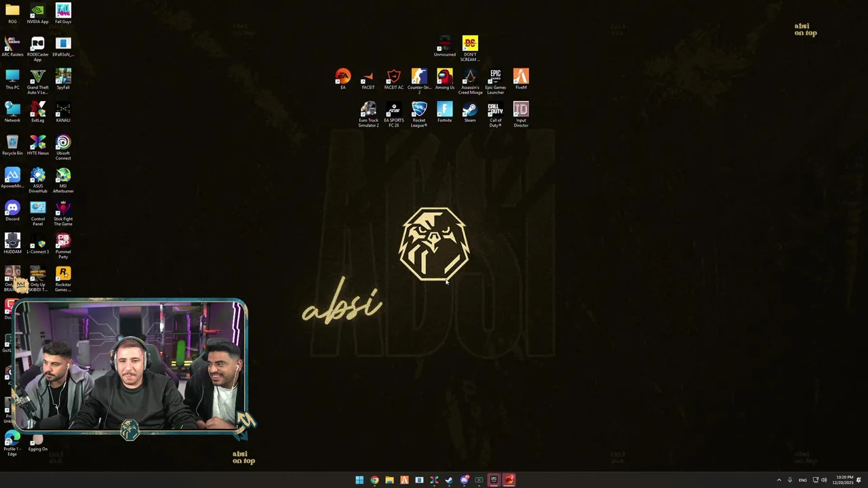
Task: Switch to Epic Games taskbar app
Action: pyautogui.click(x=494, y=480)
